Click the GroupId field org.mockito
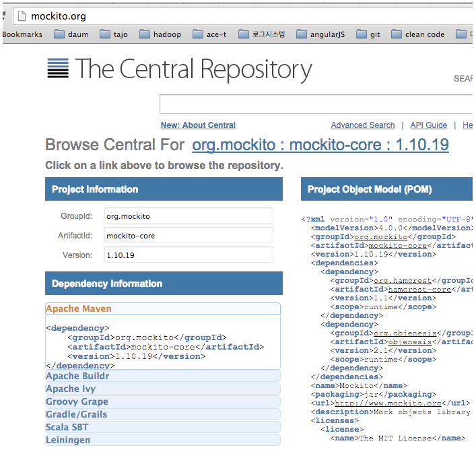The width and height of the screenshot is (476, 460). (x=189, y=216)
